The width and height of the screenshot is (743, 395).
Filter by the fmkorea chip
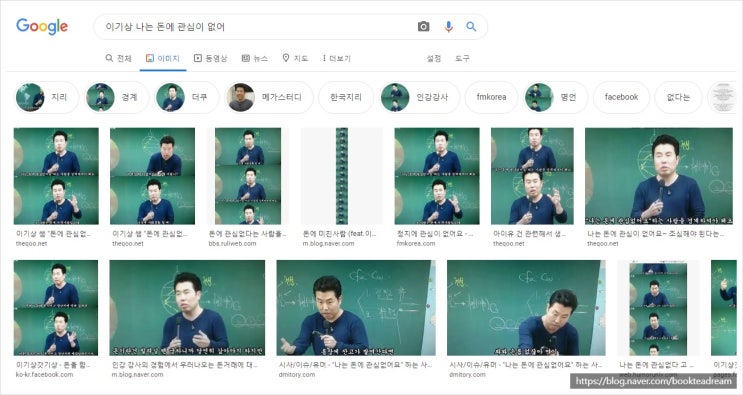[491, 97]
